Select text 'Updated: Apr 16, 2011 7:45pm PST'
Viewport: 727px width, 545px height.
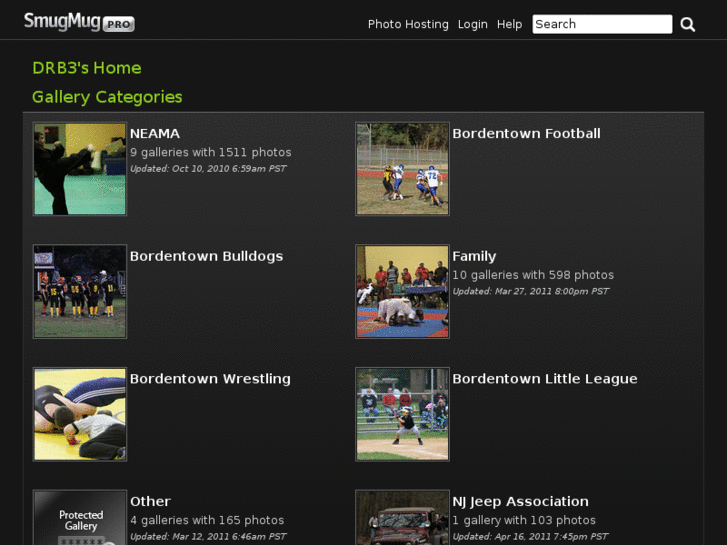coord(530,537)
